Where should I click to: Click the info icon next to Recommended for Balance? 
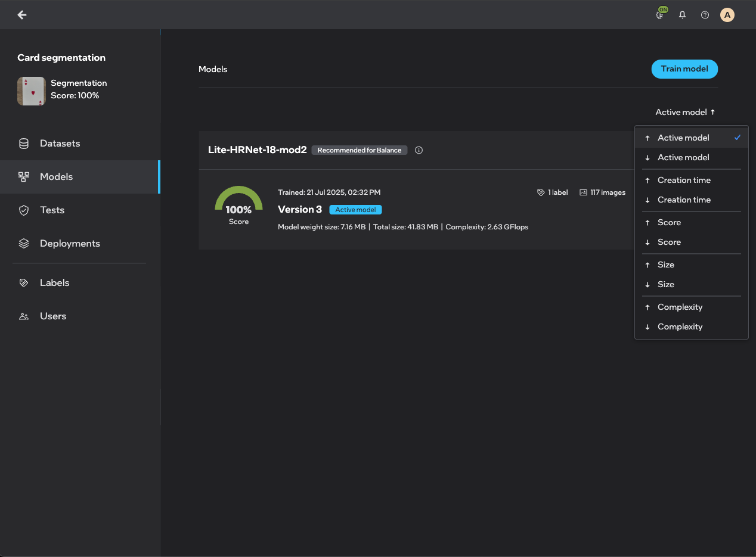tap(419, 150)
